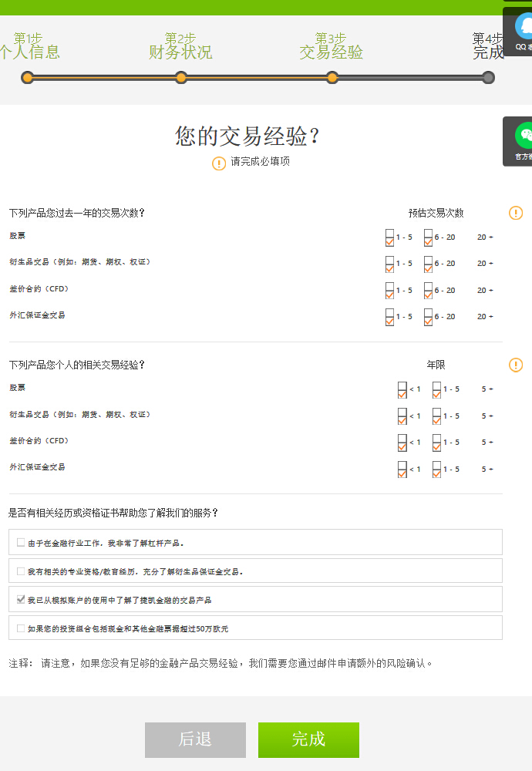Check 6 - 20 trade count for 外汇保证金交易

(x=428, y=317)
